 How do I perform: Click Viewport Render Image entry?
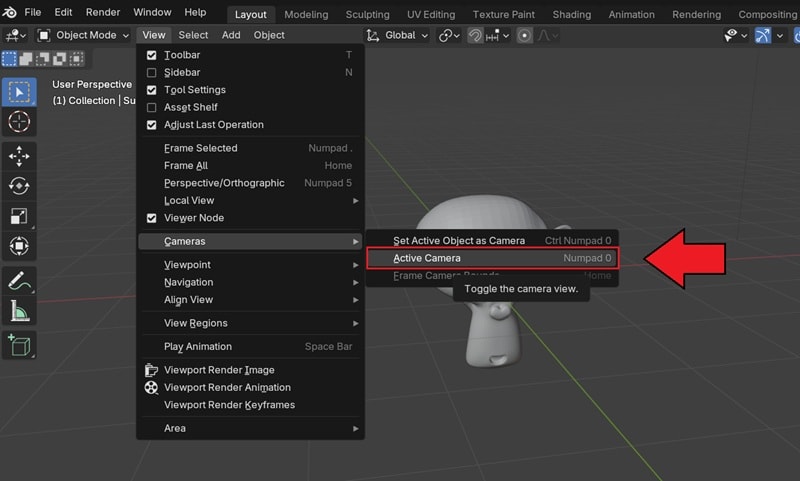click(x=250, y=370)
